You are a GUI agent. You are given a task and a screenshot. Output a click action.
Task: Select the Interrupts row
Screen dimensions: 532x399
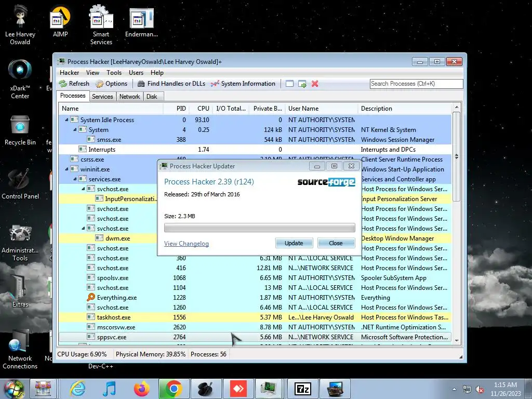[x=255, y=149]
